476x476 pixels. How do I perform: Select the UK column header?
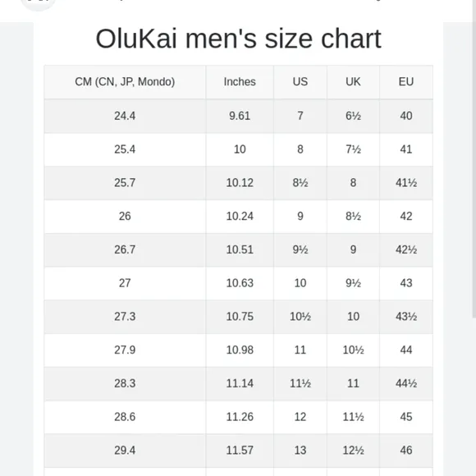click(x=353, y=82)
